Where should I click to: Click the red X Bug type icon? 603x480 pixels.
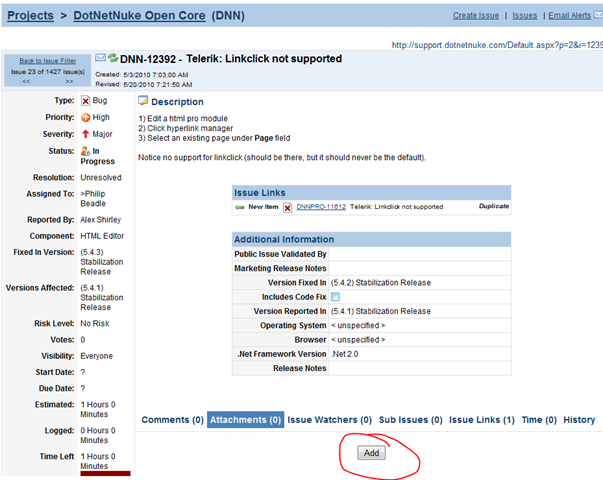point(85,101)
